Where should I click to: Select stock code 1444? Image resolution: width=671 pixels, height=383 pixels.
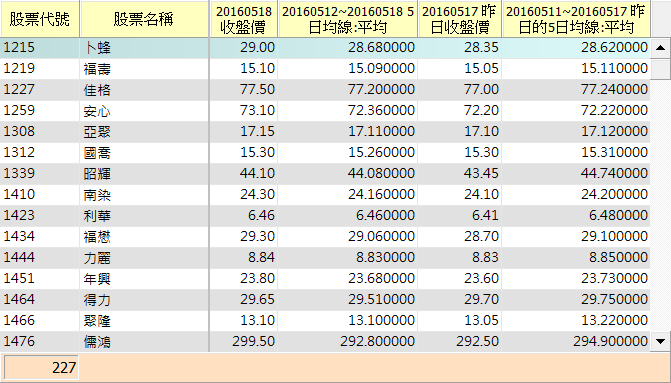point(19,257)
